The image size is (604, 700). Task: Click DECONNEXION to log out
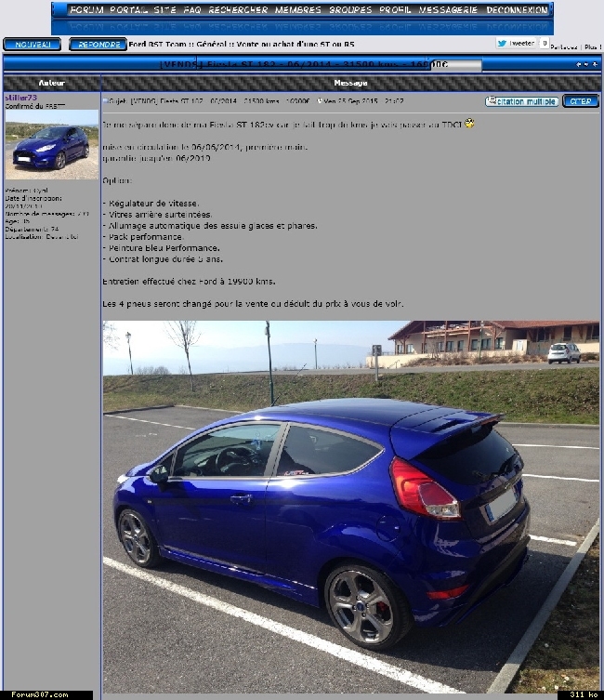(x=517, y=9)
